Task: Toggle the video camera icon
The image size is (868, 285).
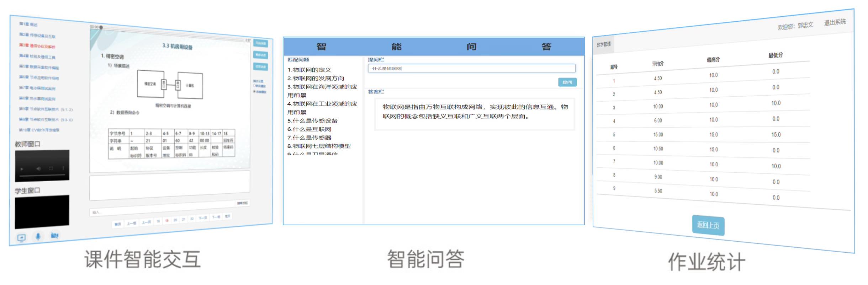Action: (x=54, y=236)
